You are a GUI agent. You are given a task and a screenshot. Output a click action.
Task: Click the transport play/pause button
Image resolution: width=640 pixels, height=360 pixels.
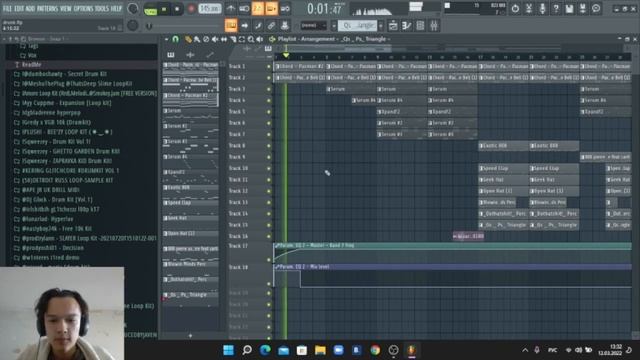coord(164,9)
